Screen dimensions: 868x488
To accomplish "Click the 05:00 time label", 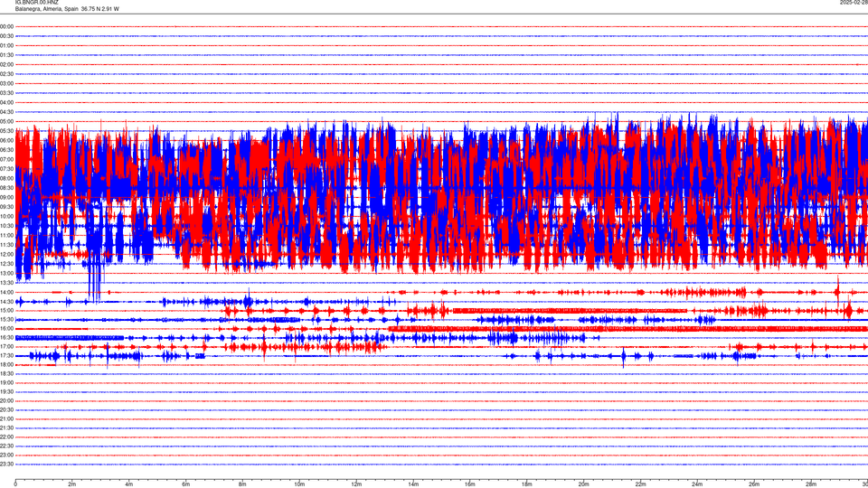I will (x=6, y=121).
